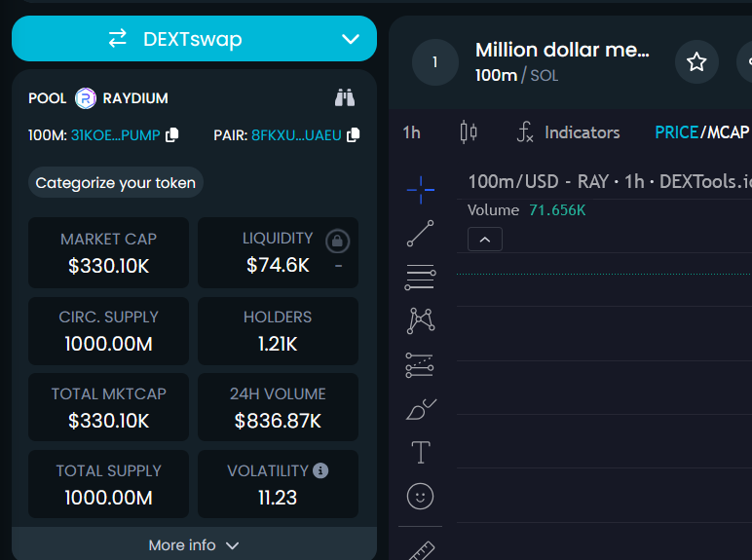752x560 pixels.
Task: Click the Market Cap $330.10K card
Action: click(108, 252)
